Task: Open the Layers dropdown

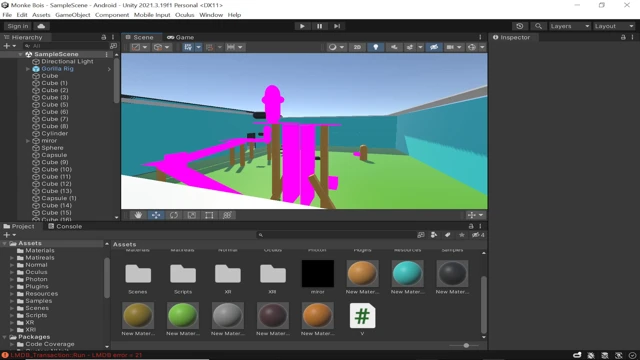Action: click(x=569, y=26)
